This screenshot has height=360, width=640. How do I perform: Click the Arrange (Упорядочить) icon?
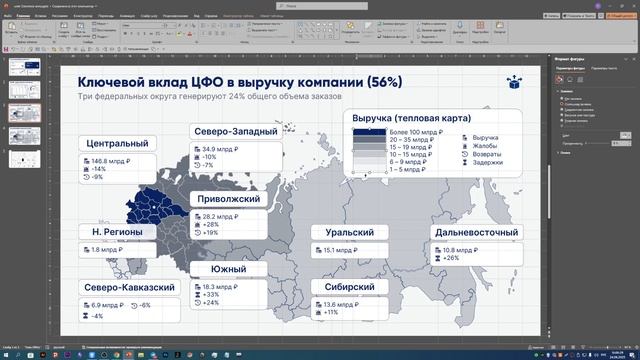click(x=350, y=26)
